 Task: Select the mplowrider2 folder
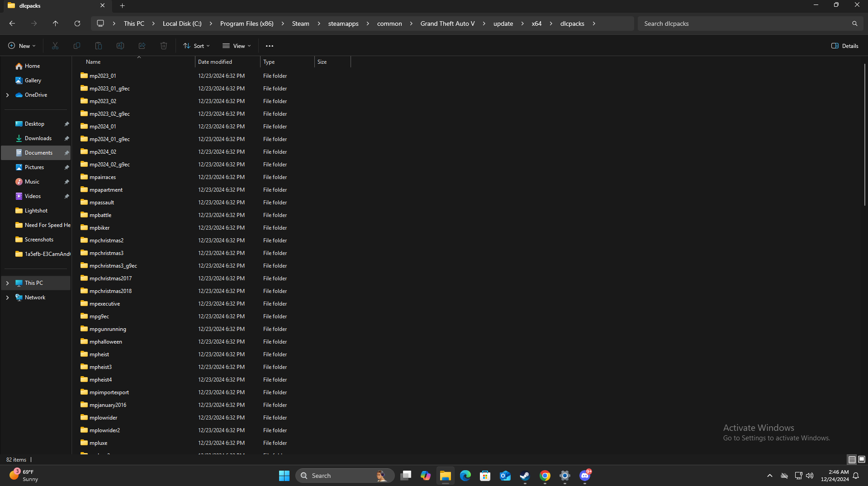pyautogui.click(x=104, y=430)
